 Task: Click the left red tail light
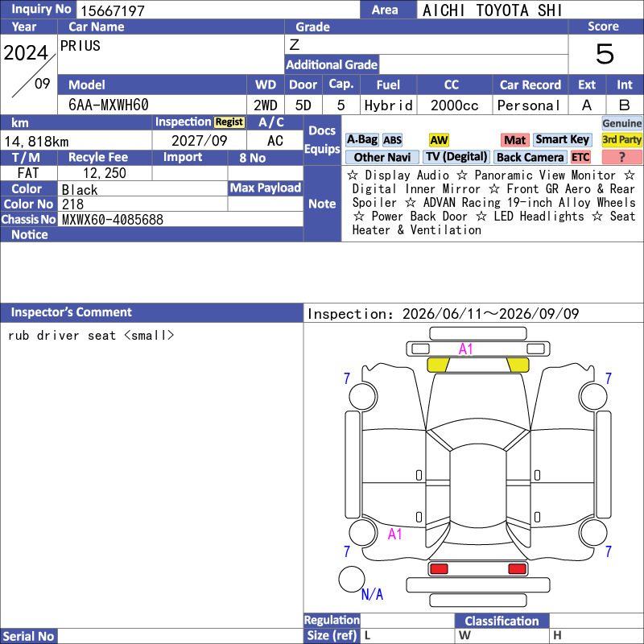tap(439, 569)
